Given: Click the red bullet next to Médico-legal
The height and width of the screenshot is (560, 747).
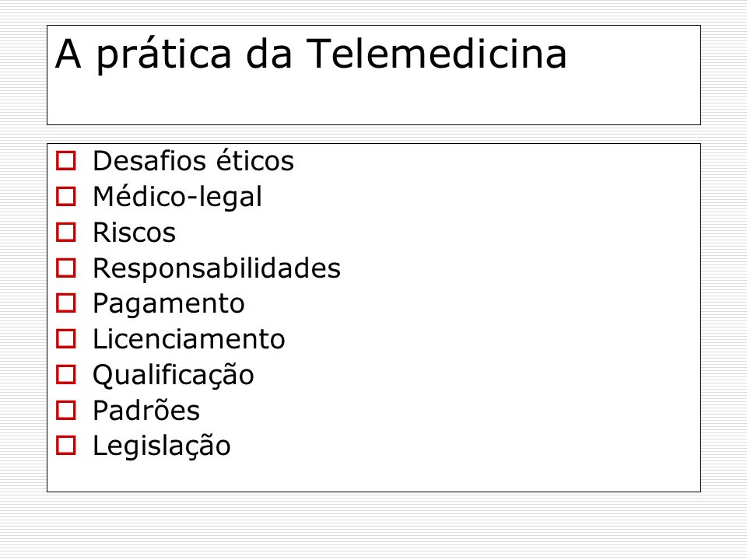Looking at the screenshot, I should (65, 197).
